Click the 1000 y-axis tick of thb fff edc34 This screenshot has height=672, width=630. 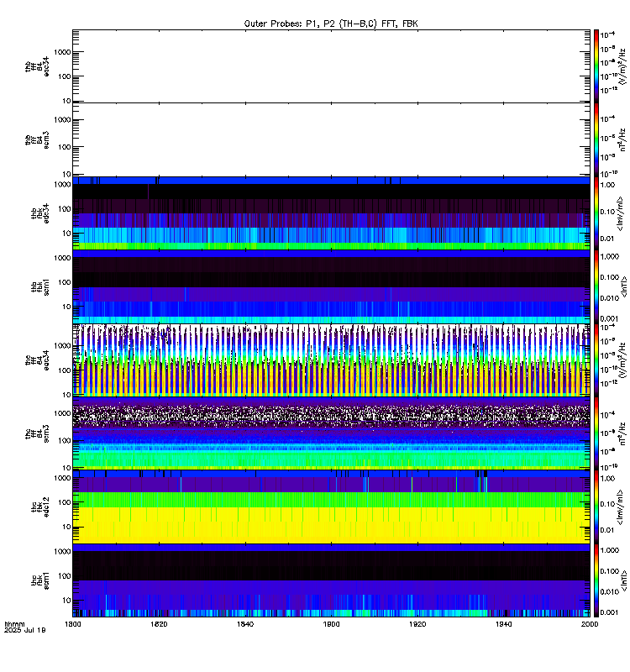tap(62, 52)
